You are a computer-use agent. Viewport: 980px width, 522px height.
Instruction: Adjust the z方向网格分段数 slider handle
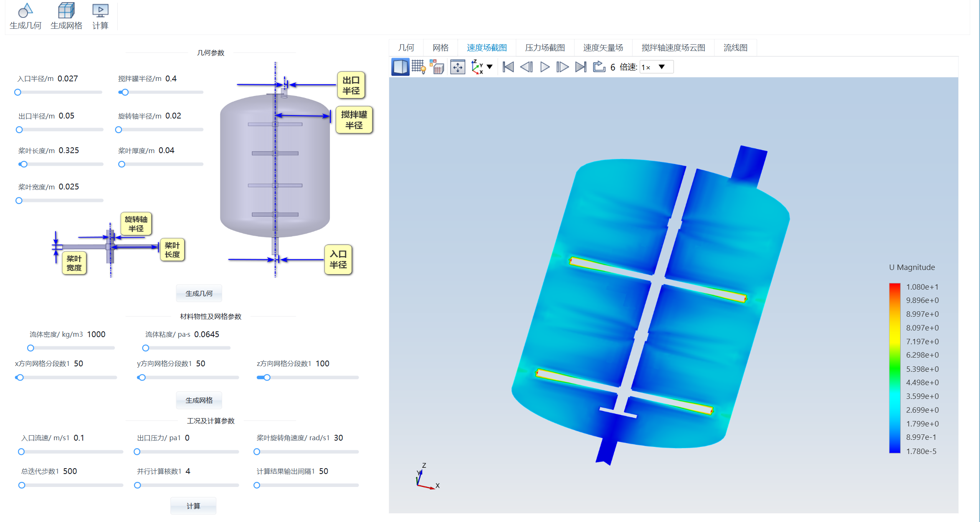(267, 378)
